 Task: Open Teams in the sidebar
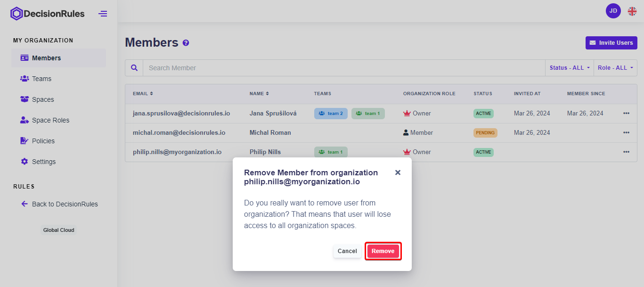click(41, 79)
